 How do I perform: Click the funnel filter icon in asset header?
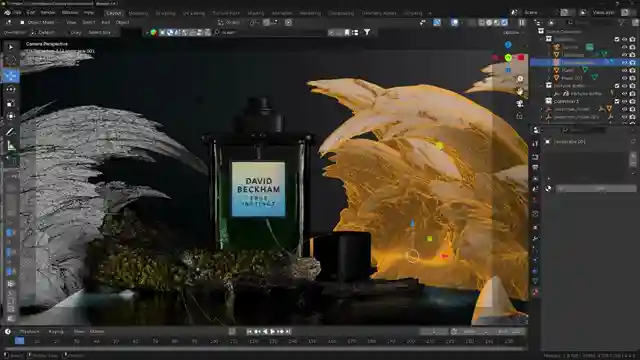tap(367, 32)
